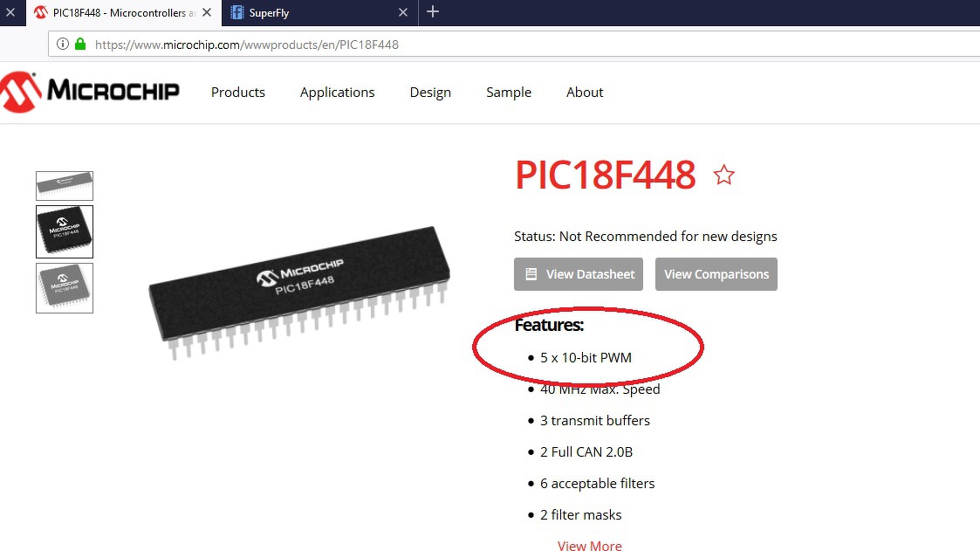Image resolution: width=980 pixels, height=551 pixels.
Task: Select the black square chip thumbnail
Action: pos(65,231)
